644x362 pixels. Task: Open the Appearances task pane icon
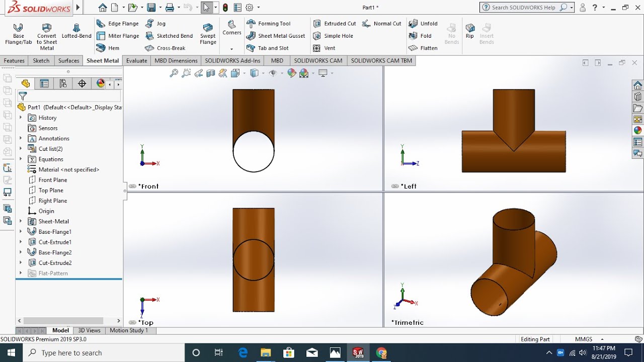[638, 130]
